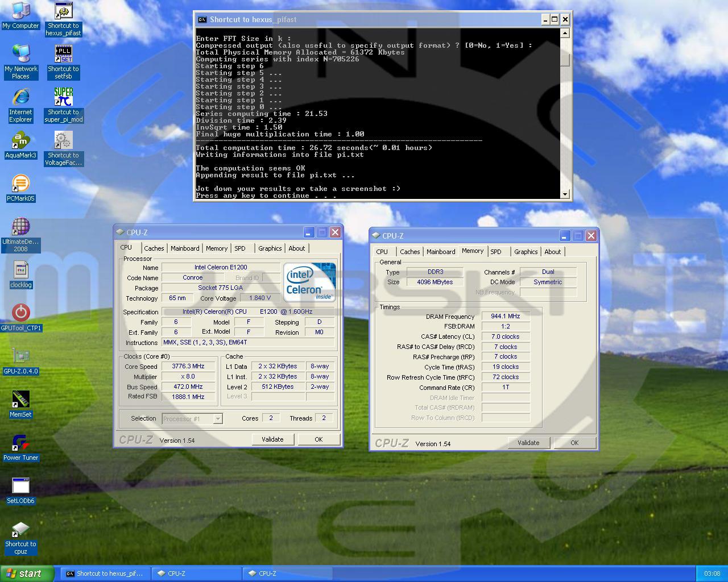Viewport: 728px width, 582px height.
Task: Open Memory tab in left CPU-Z
Action: pos(217,248)
